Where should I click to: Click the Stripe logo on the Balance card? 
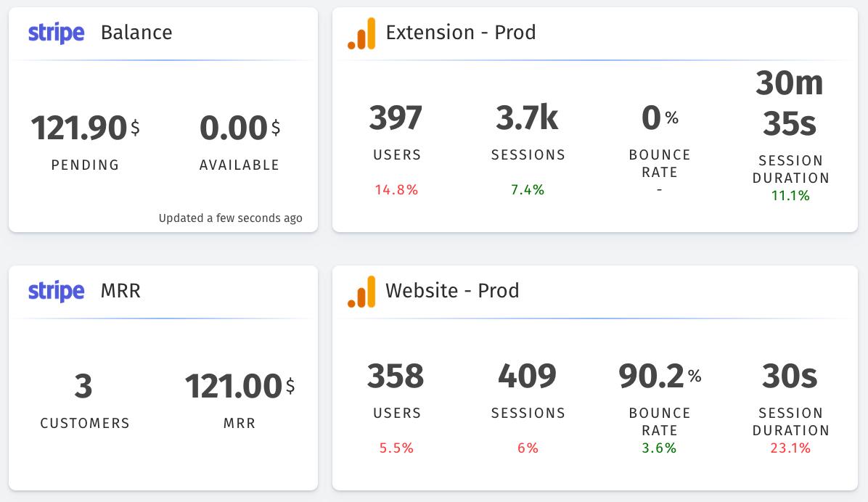[56, 33]
